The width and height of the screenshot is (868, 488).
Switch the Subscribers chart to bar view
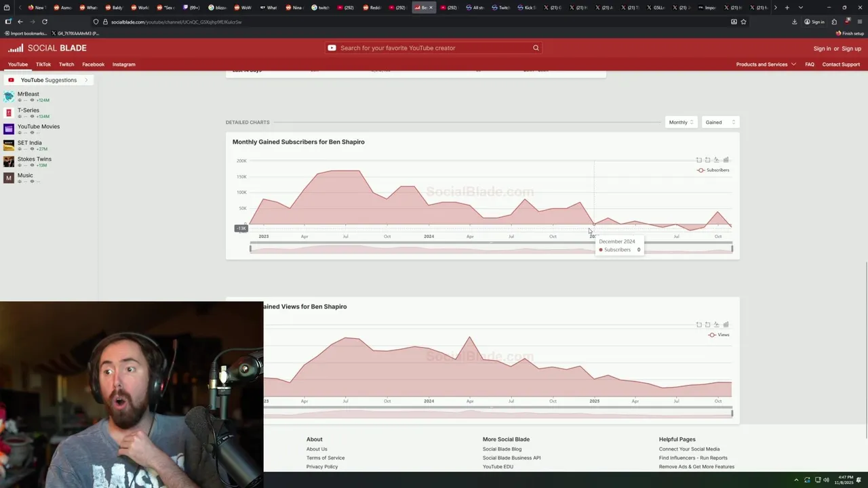tap(726, 160)
